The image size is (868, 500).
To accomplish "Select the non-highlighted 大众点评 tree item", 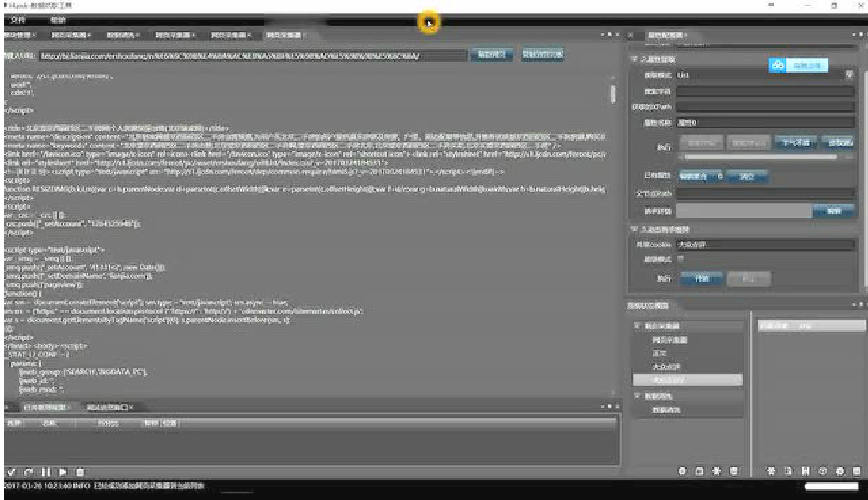I will pos(665,367).
